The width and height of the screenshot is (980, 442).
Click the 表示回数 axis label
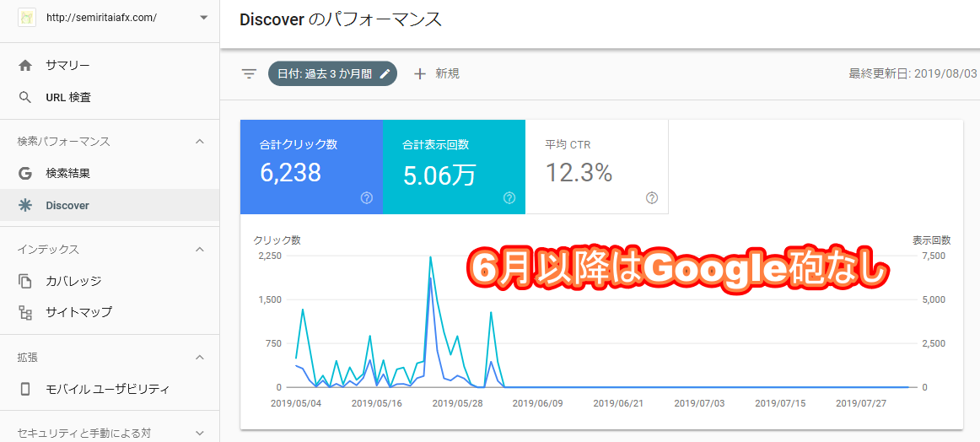pos(932,240)
